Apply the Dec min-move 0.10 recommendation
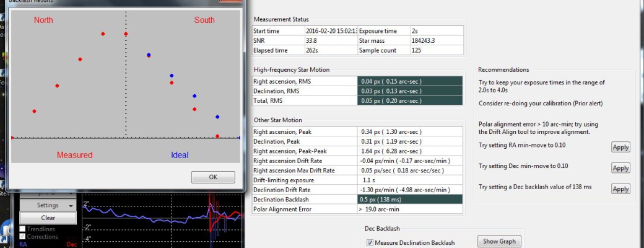This screenshot has height=248, width=644. [x=620, y=168]
